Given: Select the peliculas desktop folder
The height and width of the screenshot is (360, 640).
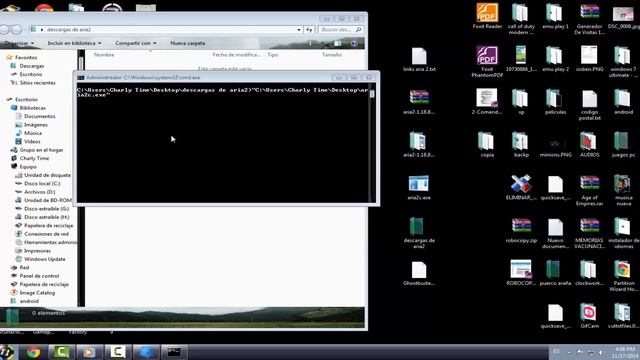Looking at the screenshot, I should click(555, 102).
